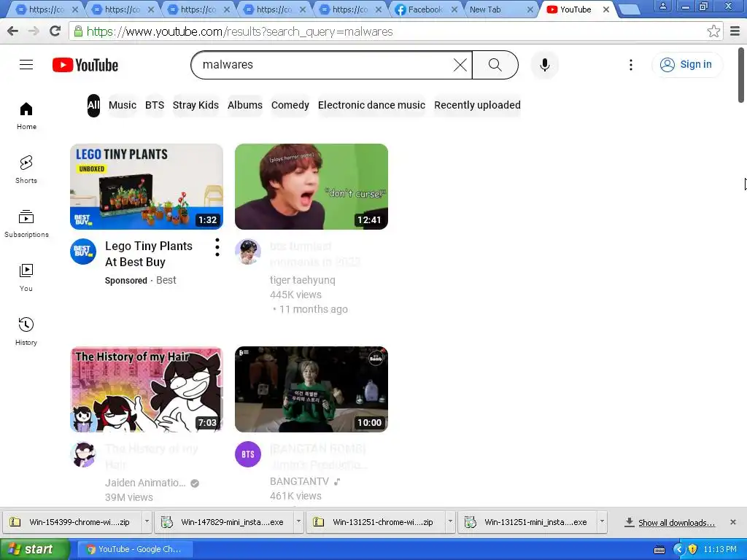The height and width of the screenshot is (560, 747).
Task: Open the You section in the sidebar
Action: pos(26,277)
